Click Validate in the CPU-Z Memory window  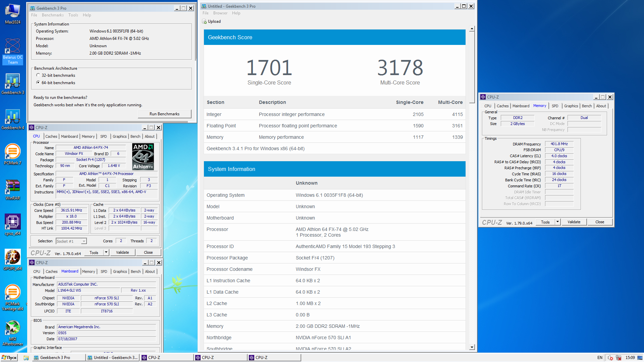[574, 222]
